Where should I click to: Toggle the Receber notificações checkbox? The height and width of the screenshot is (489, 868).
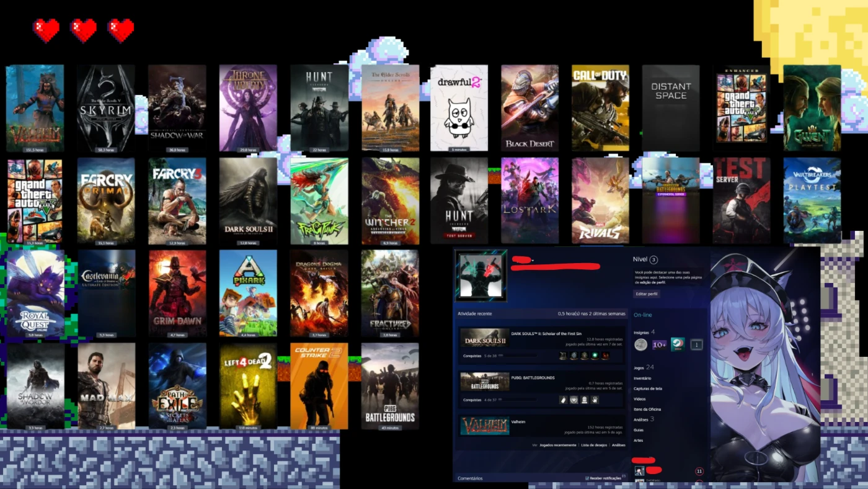click(x=587, y=478)
